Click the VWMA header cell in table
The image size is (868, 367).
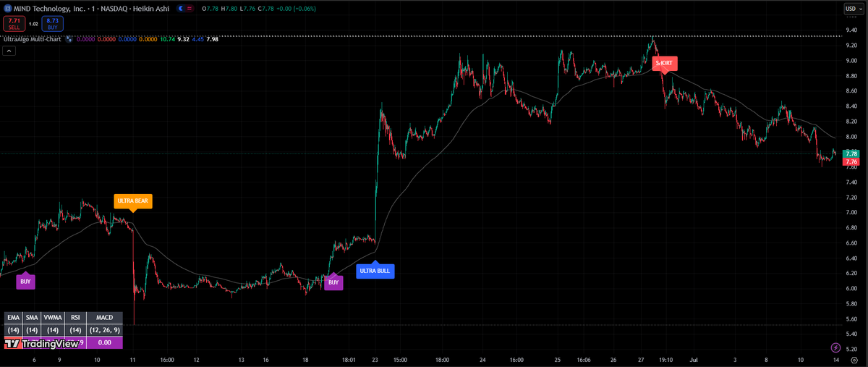click(53, 317)
